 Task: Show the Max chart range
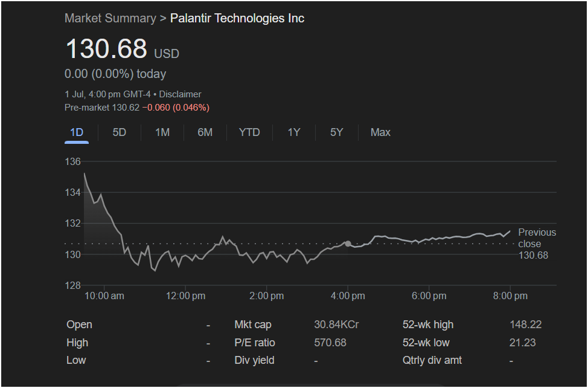coord(380,132)
